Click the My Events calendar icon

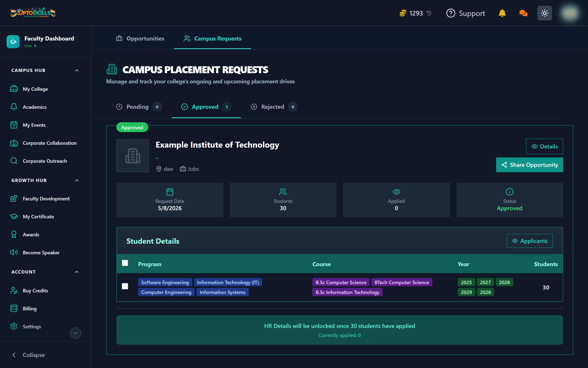[x=14, y=125]
